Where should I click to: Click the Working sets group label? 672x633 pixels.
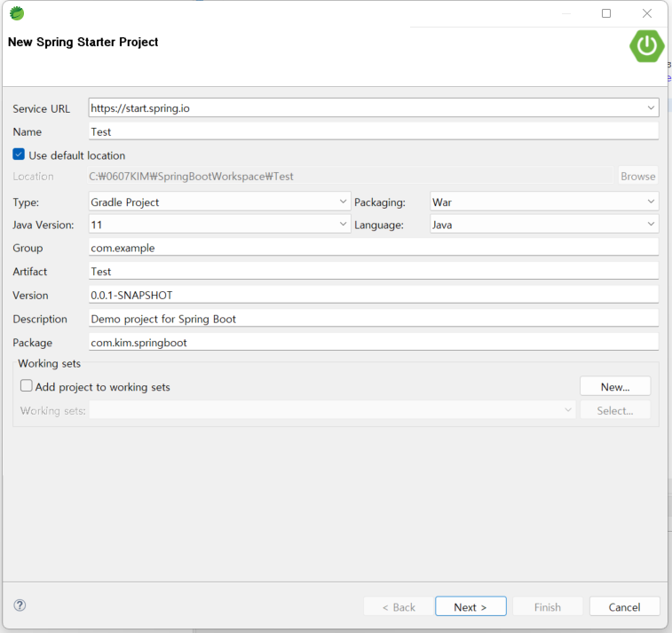tap(50, 363)
